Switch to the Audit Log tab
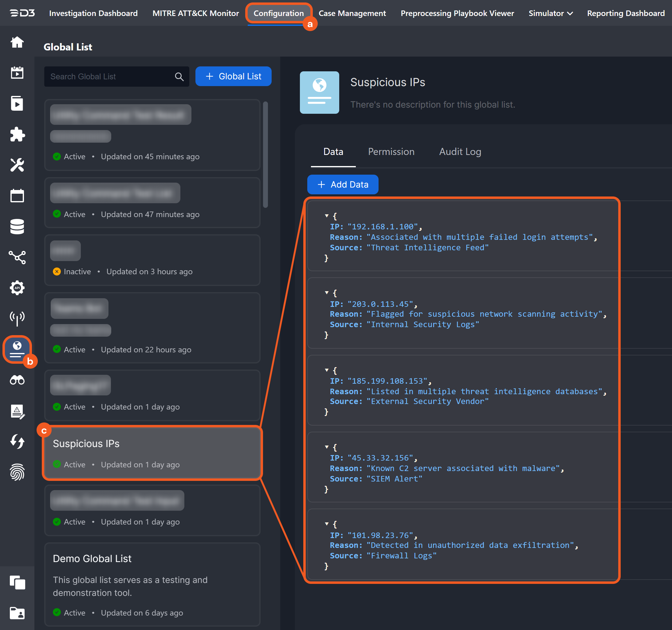This screenshot has width=672, height=630. 460,152
